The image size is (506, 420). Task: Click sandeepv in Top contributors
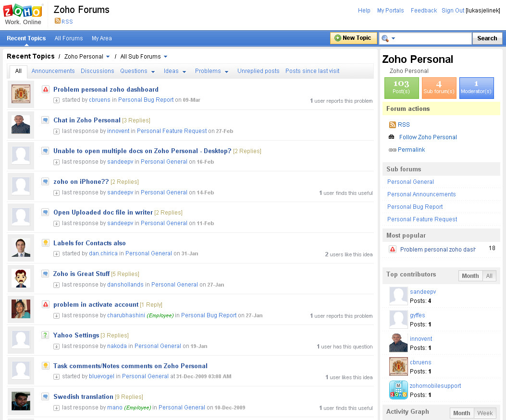(x=423, y=292)
